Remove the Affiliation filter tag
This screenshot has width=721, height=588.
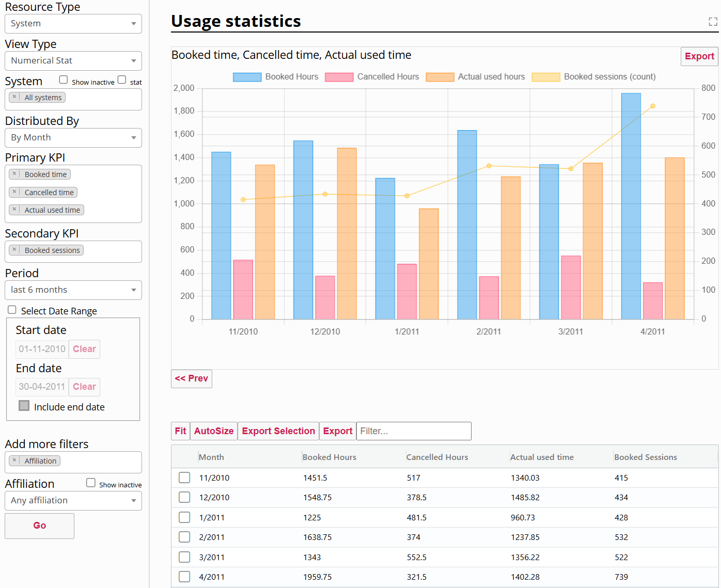click(14, 460)
